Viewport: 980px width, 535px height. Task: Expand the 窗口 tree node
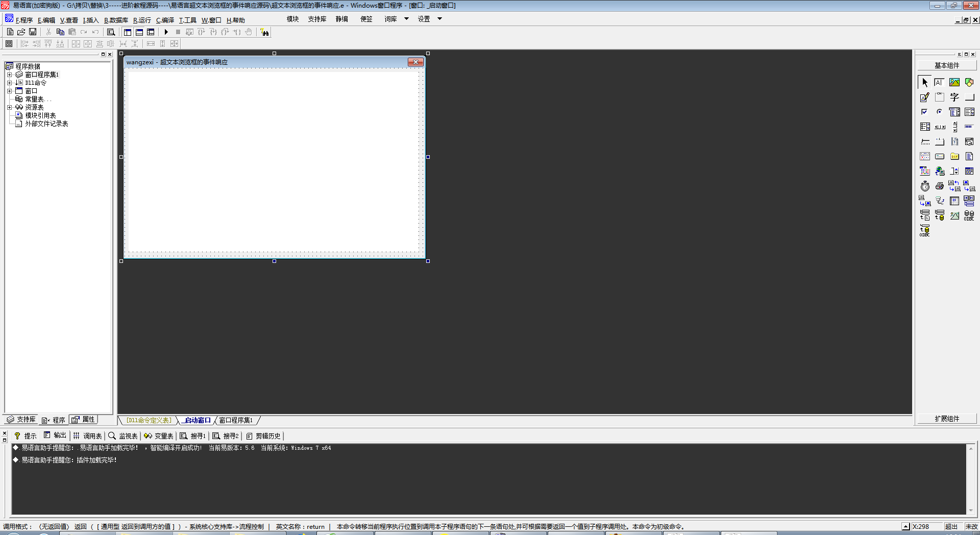pos(9,91)
